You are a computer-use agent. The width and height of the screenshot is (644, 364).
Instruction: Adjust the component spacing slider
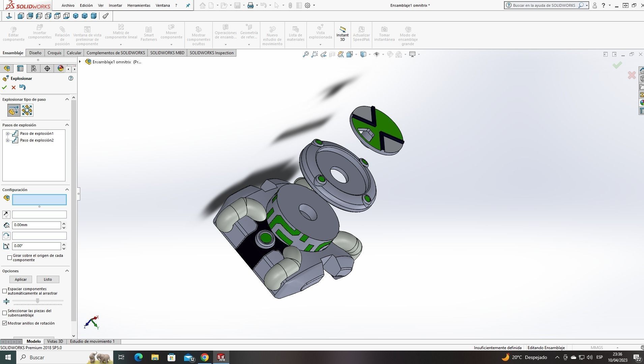click(37, 301)
